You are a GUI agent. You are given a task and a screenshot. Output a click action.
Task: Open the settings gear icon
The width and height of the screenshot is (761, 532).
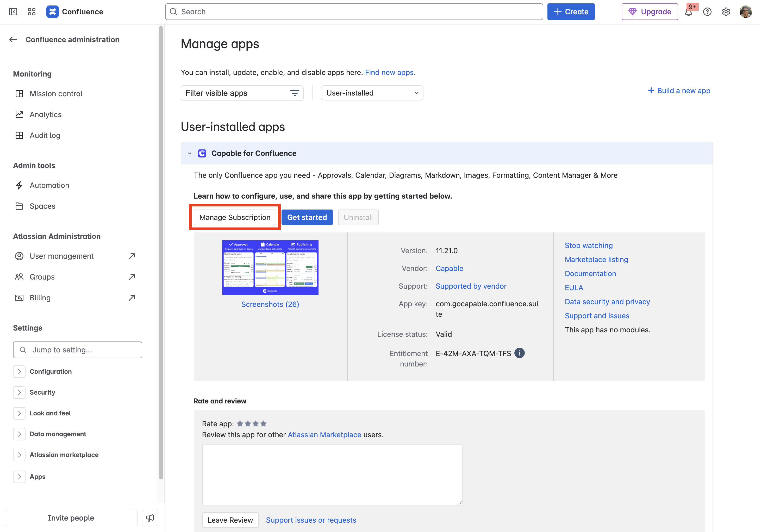(x=726, y=12)
